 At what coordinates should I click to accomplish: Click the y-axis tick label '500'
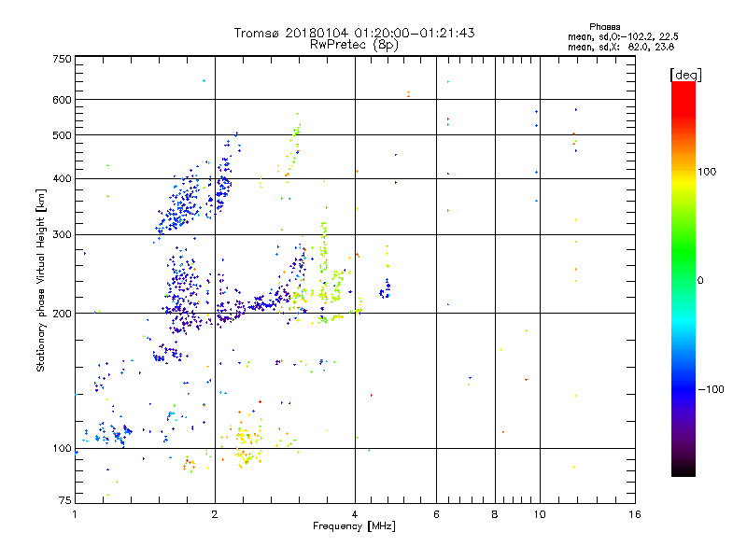coord(62,135)
